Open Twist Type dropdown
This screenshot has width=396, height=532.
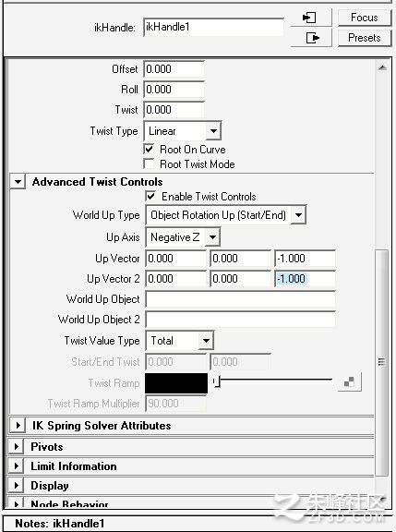pyautogui.click(x=183, y=131)
